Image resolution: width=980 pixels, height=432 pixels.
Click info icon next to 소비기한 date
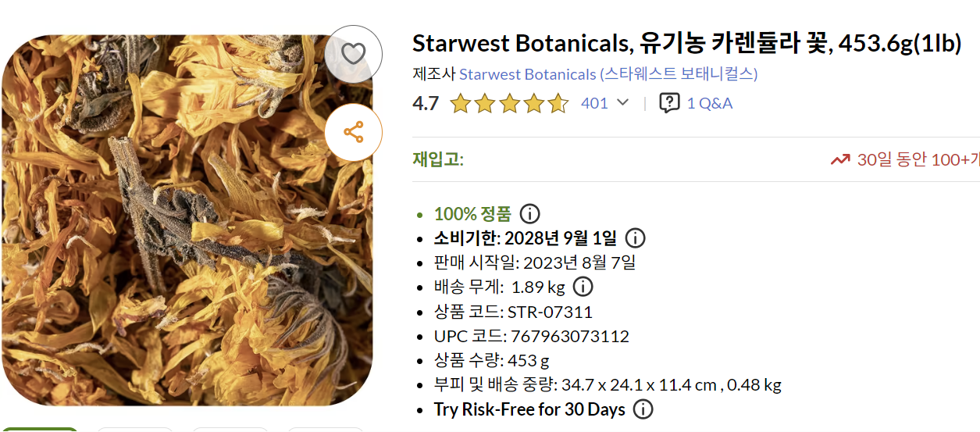[636, 238]
